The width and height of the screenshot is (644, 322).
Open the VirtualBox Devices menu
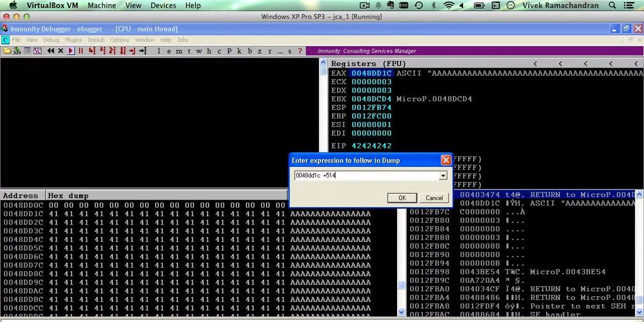click(163, 6)
